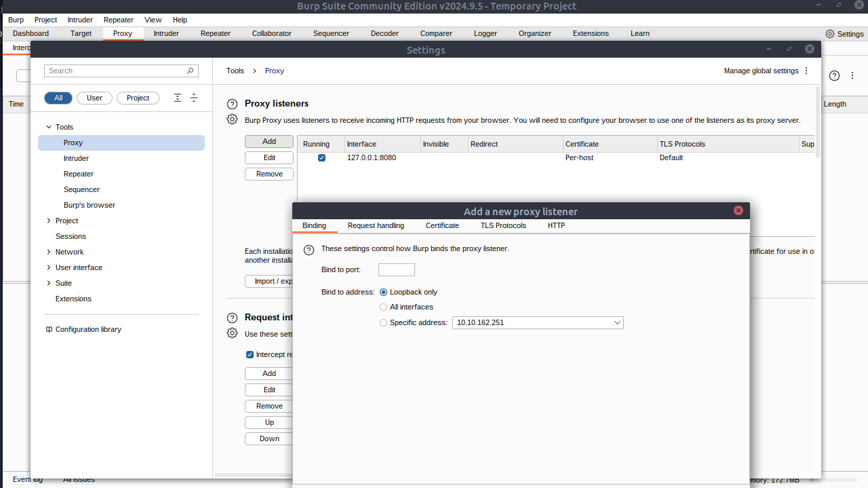Screen dimensions: 868x488
Task: Uncheck Running checkbox for 127.0.0.1:8080 listener
Action: point(321,158)
